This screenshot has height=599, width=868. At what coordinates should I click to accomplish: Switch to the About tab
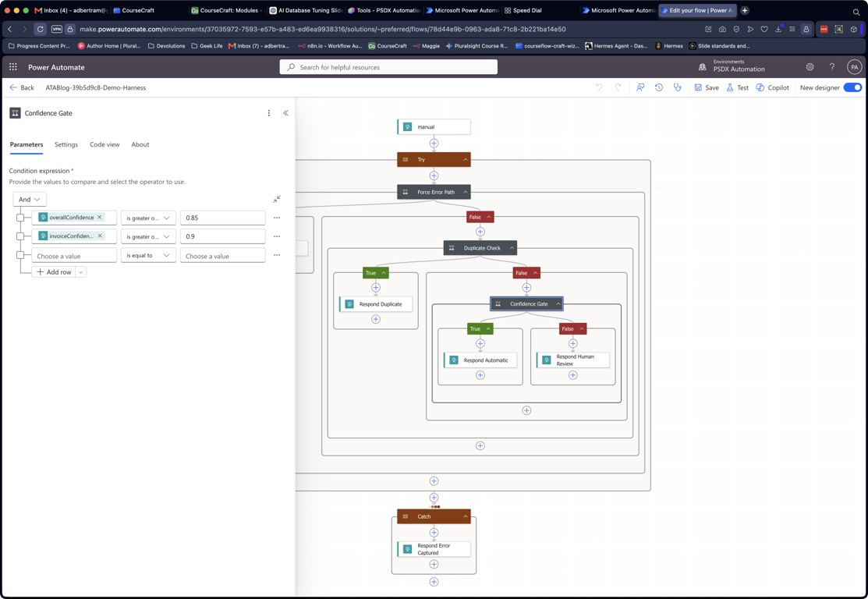point(140,144)
